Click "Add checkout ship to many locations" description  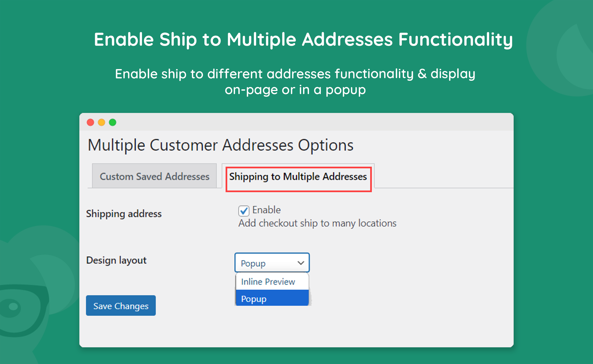[317, 223]
